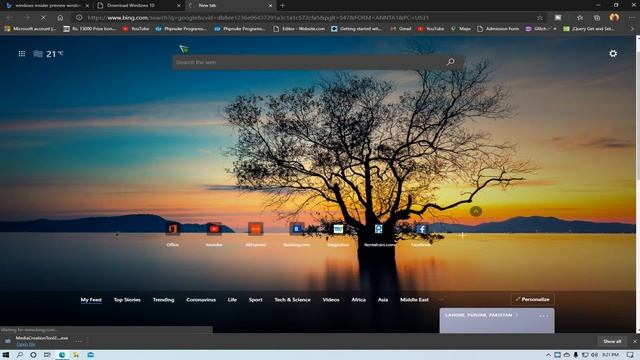Select the Coronavirus feed tab

pos(201,300)
